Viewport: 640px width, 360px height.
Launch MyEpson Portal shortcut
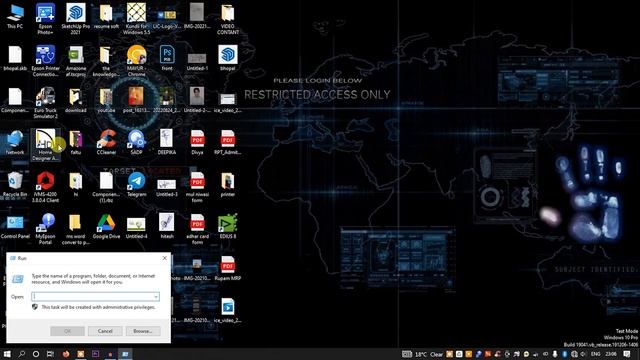click(x=45, y=229)
